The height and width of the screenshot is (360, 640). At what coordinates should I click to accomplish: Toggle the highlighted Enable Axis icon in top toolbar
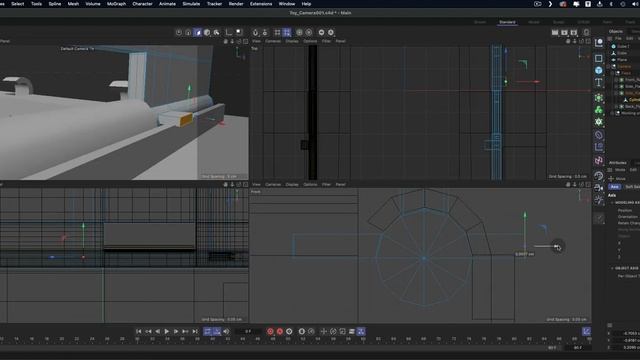pos(198,32)
